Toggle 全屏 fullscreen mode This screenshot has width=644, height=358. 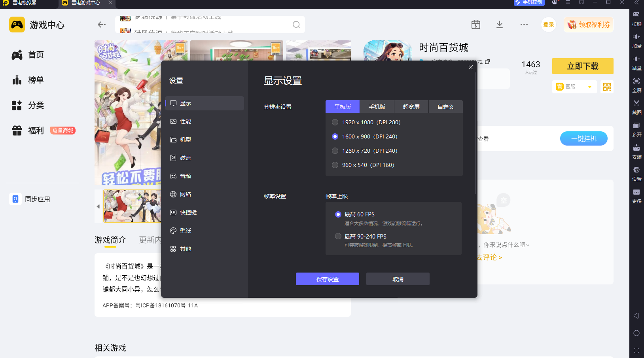click(x=636, y=85)
